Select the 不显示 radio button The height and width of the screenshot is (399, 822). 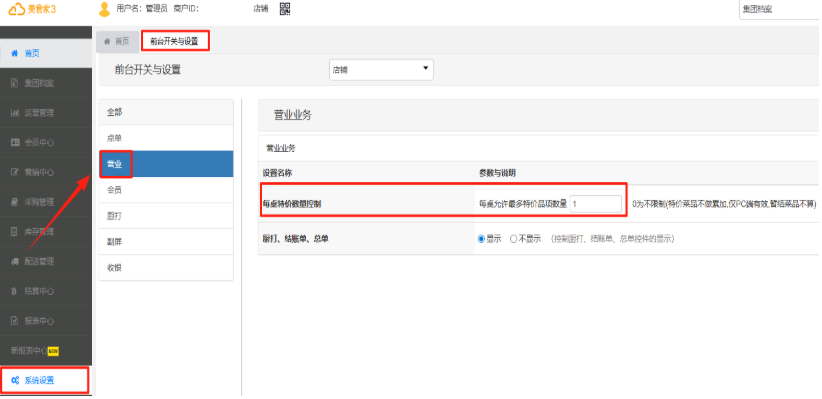click(514, 239)
